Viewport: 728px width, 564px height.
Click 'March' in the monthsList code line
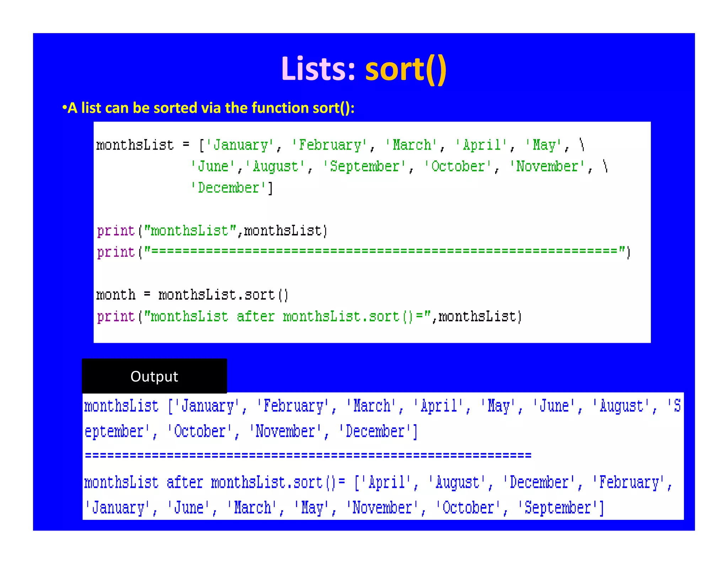[412, 145]
